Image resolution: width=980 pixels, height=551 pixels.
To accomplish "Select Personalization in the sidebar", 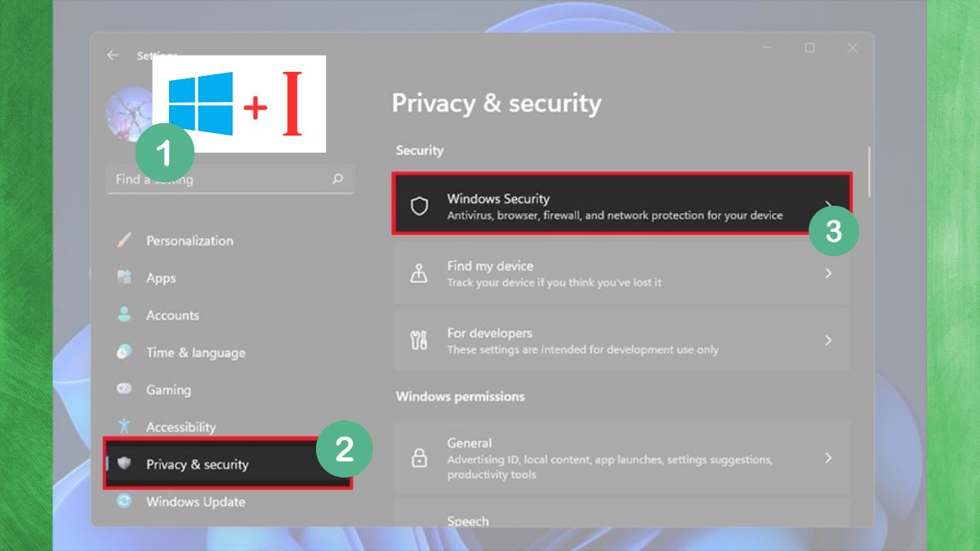I will point(229,241).
